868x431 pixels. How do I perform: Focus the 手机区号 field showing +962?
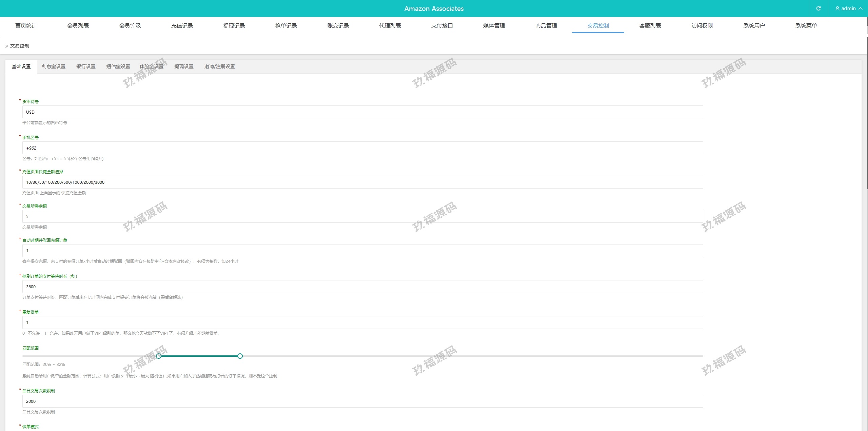click(362, 148)
